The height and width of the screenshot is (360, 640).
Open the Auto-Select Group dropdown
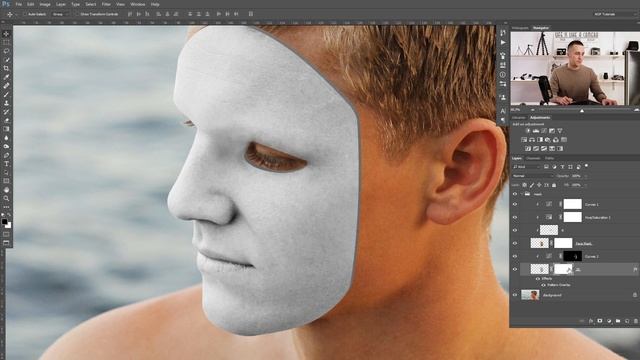[60, 14]
